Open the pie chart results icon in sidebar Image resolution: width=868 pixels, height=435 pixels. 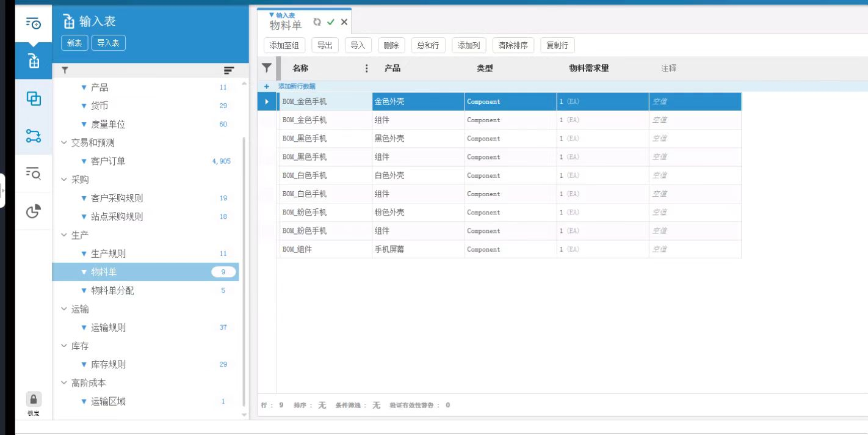[x=34, y=211]
